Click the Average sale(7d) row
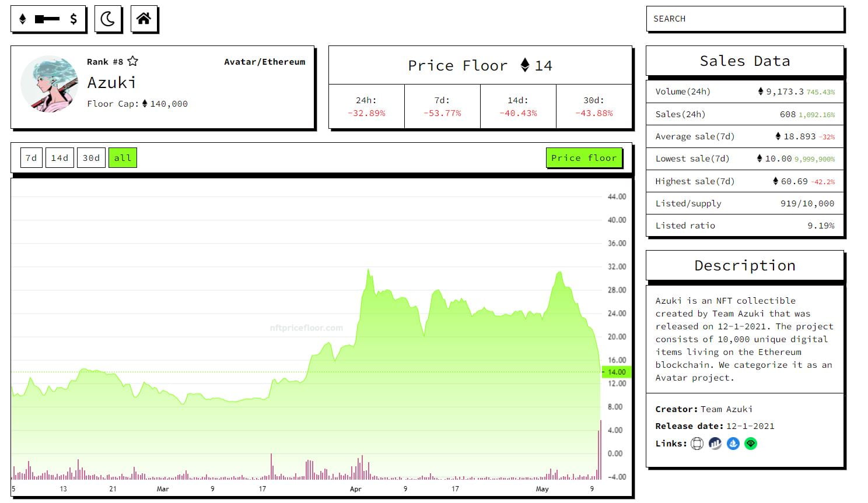868x503 pixels. (745, 136)
